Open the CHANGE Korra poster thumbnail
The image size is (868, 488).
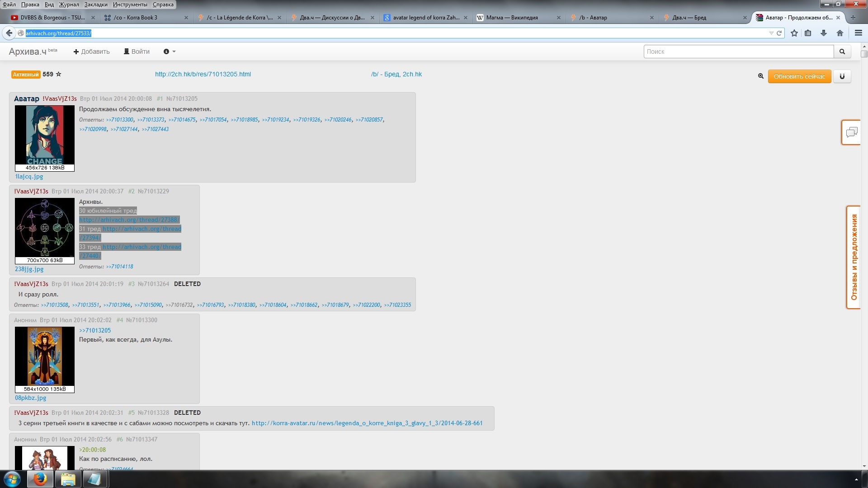(x=44, y=135)
